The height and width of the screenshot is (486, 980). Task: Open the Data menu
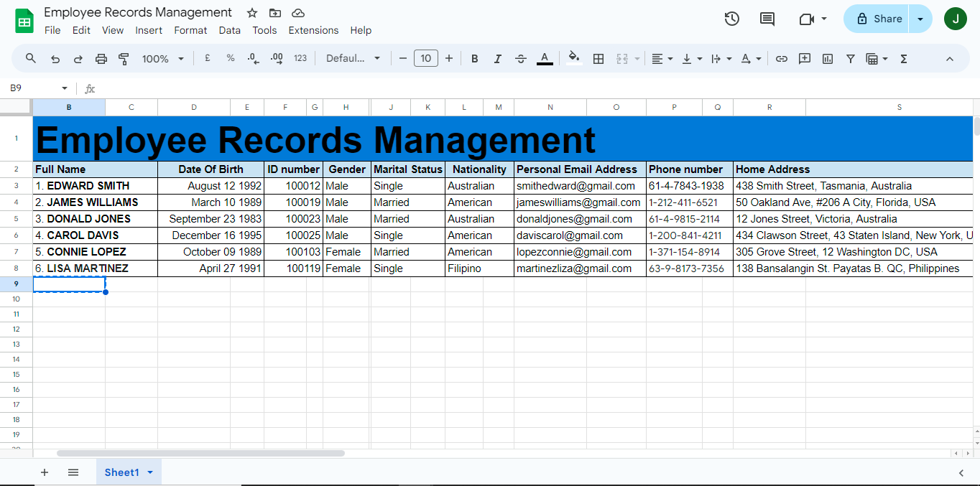point(230,30)
